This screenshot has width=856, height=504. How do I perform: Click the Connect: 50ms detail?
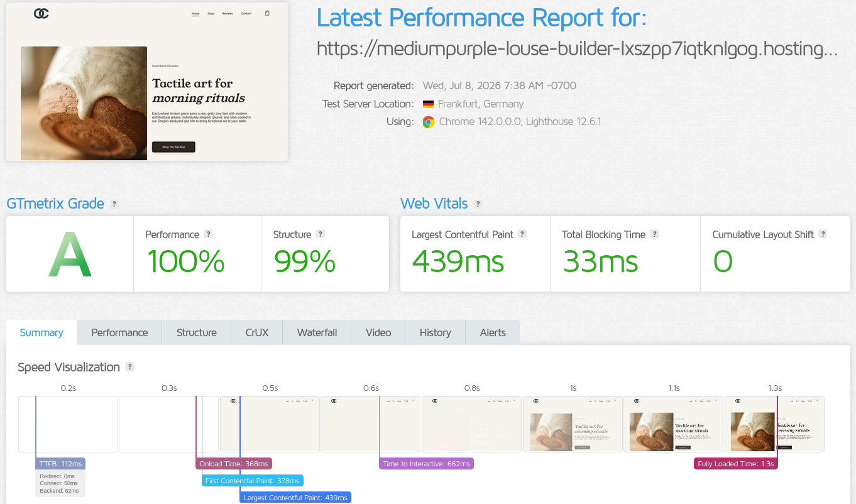coord(58,483)
